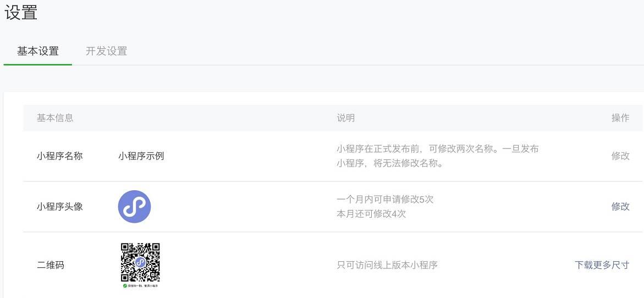Click the green WeChat icon below the QR code
The width and height of the screenshot is (644, 298).
pos(125,286)
